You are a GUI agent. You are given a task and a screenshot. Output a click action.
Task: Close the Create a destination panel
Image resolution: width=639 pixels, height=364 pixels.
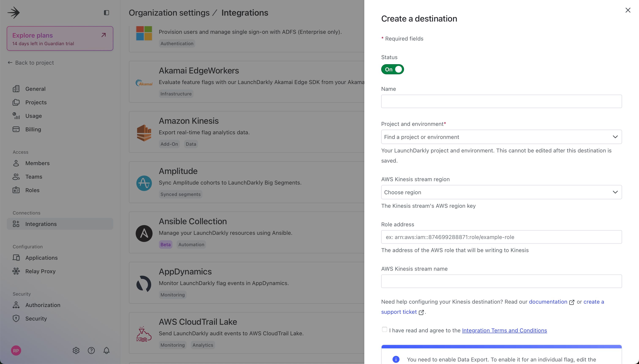pyautogui.click(x=628, y=10)
